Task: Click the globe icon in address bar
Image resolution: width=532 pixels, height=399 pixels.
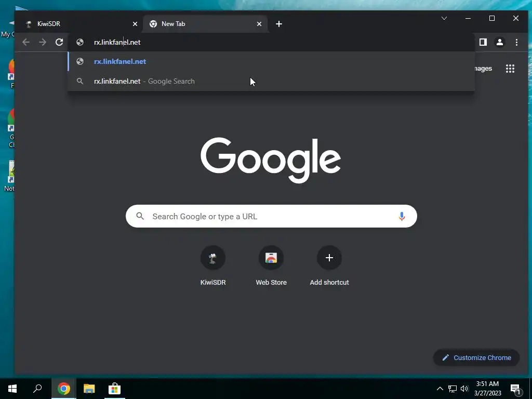Action: point(80,42)
